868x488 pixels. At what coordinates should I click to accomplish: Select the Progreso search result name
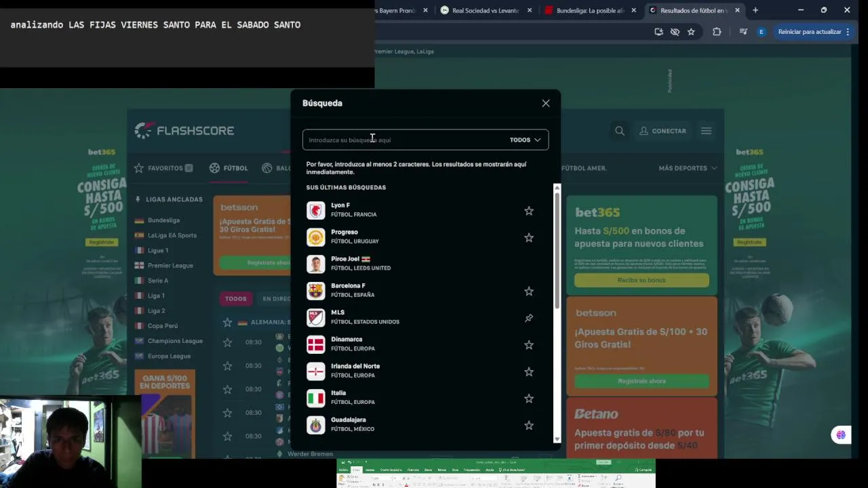(344, 232)
